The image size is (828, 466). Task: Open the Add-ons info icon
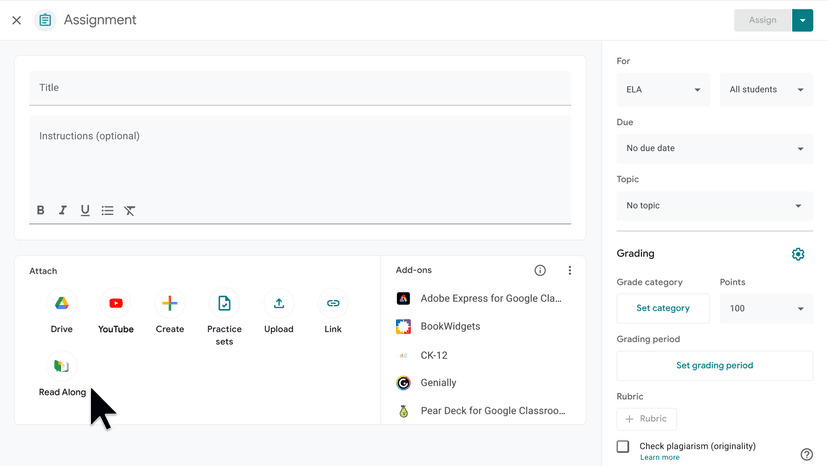pyautogui.click(x=540, y=271)
